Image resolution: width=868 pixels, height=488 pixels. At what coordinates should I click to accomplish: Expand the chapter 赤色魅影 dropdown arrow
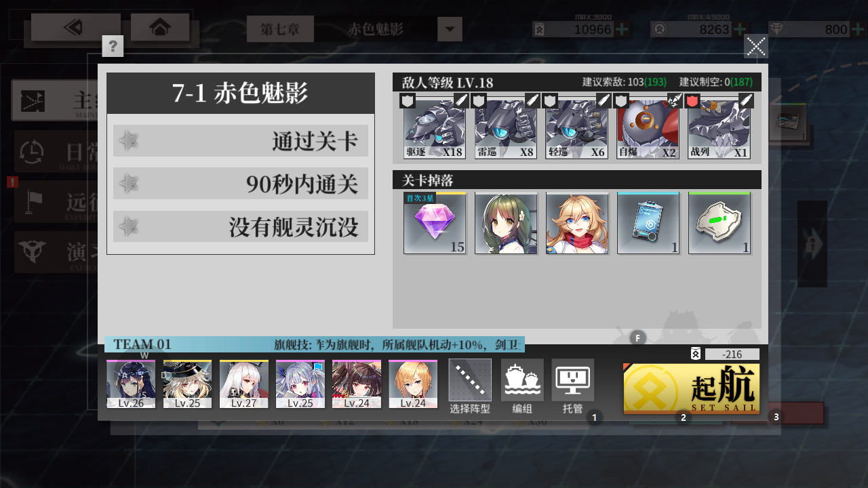(x=450, y=29)
